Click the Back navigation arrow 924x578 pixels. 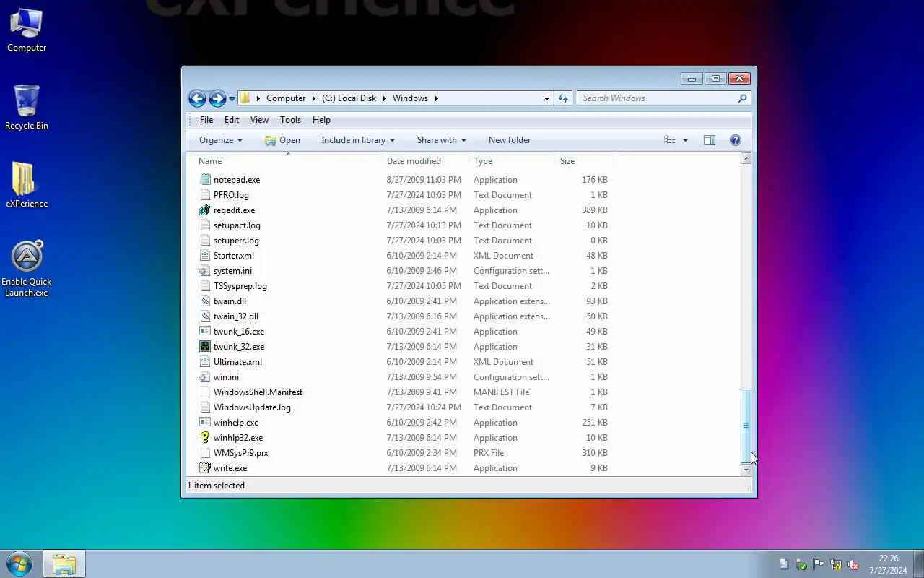(x=197, y=98)
